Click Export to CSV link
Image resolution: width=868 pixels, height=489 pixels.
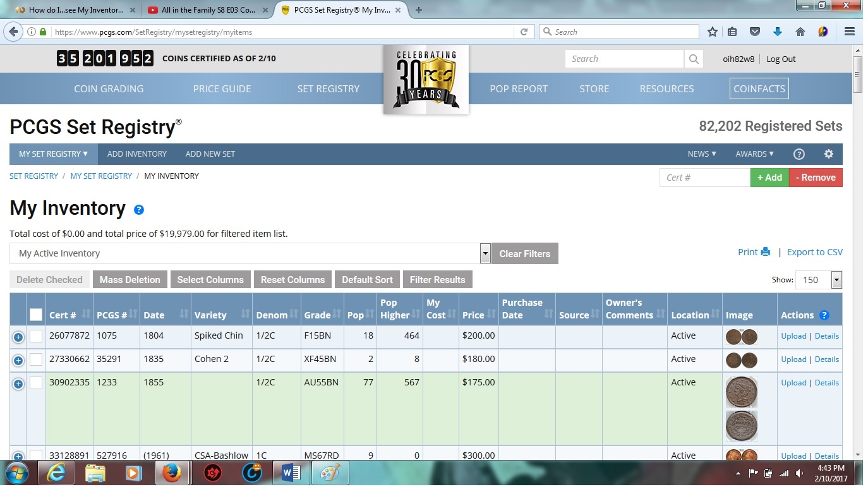pyautogui.click(x=814, y=252)
